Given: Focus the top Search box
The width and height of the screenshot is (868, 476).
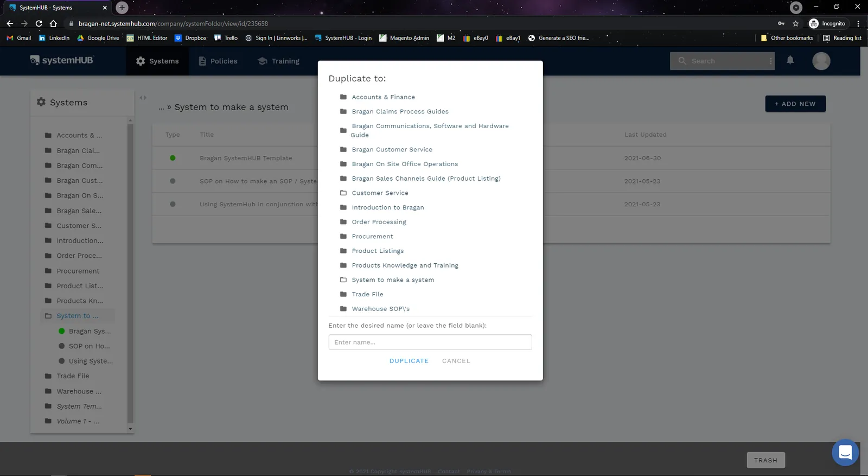Looking at the screenshot, I should pyautogui.click(x=722, y=61).
